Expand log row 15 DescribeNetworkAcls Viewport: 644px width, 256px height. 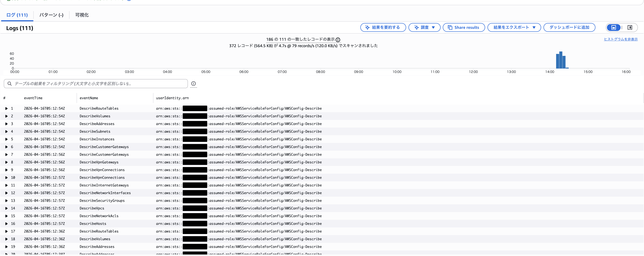(x=7, y=216)
